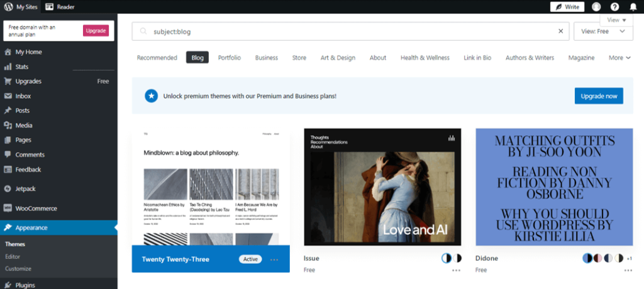Click the Write pen button

[x=567, y=7]
